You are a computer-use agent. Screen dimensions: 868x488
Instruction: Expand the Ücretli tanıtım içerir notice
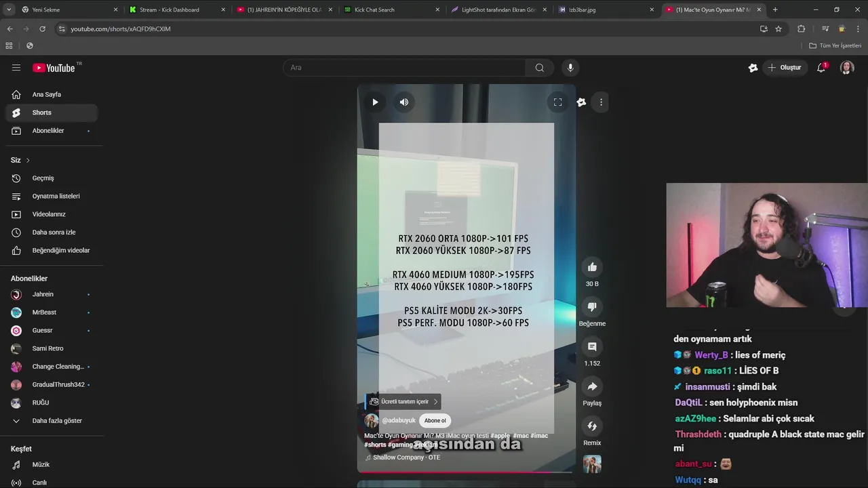[403, 401]
